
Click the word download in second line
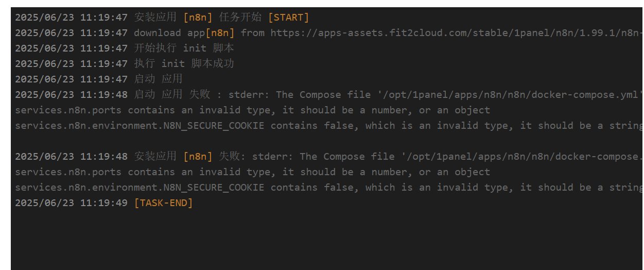pyautogui.click(x=158, y=33)
